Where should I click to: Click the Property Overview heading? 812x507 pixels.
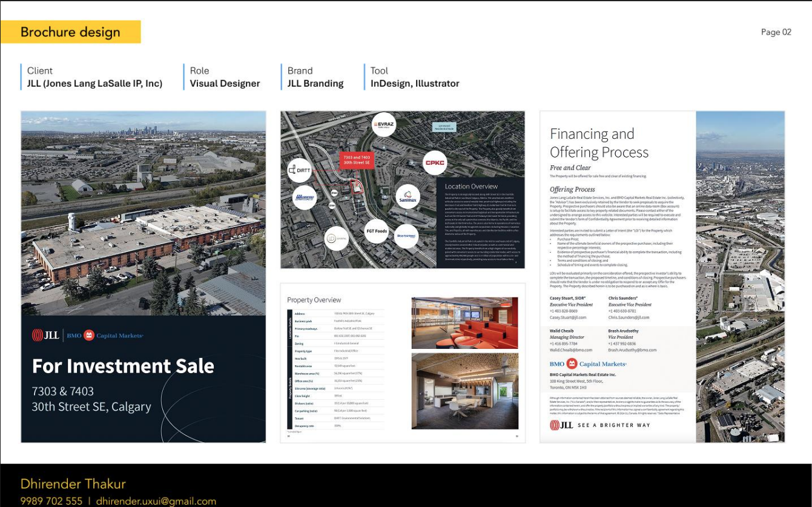point(314,300)
